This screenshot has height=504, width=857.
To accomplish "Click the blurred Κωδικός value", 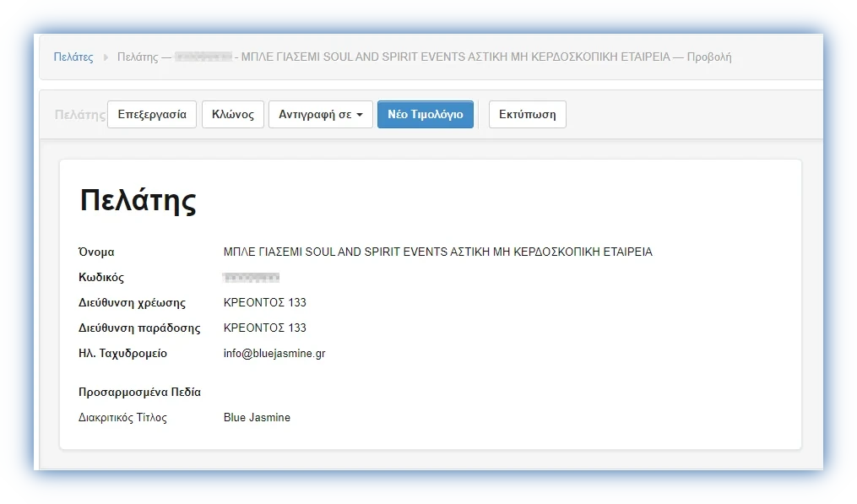I will (x=251, y=277).
